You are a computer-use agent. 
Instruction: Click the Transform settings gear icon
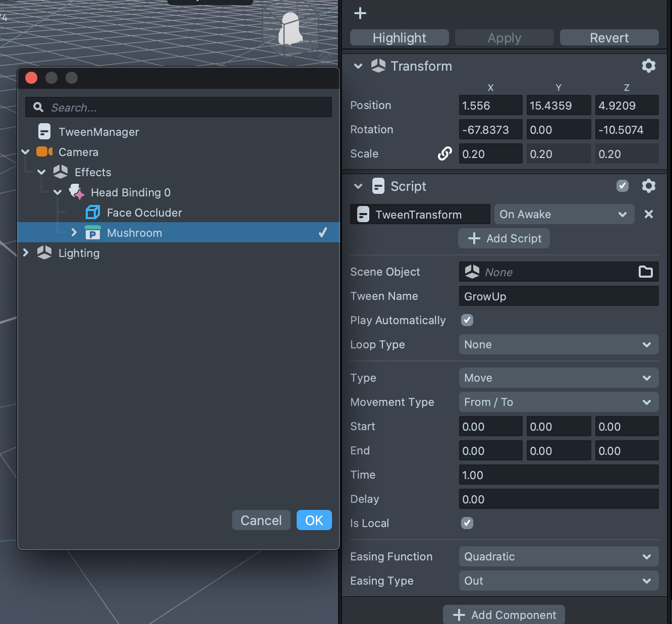648,66
